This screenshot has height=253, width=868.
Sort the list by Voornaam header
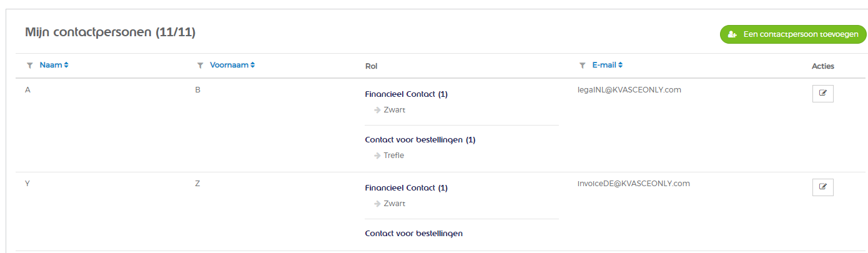[x=229, y=65]
